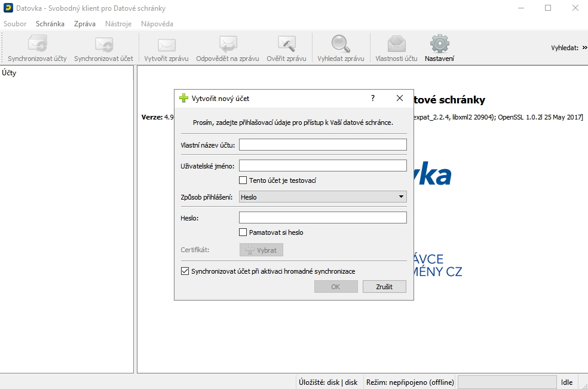The image size is (588, 389).
Task: Click the Ověřit zprávu icon
Action: coord(286,44)
